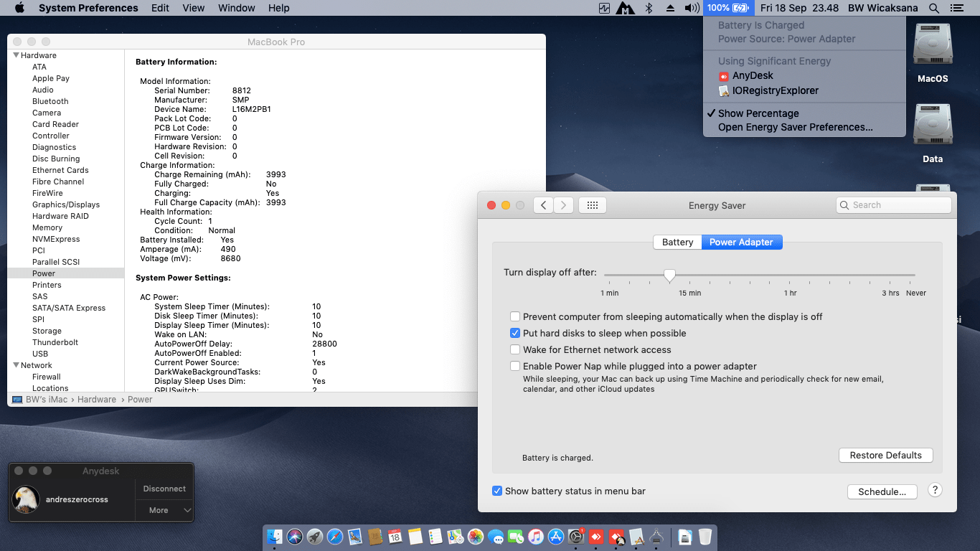
Task: Enable Power Nap while plugged in checkbox
Action: pos(515,366)
